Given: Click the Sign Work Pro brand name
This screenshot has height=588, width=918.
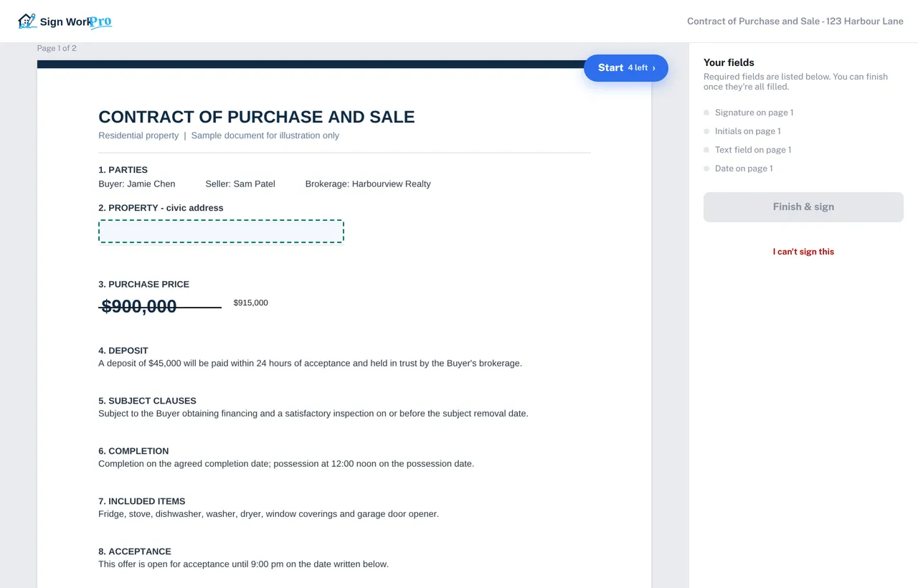Looking at the screenshot, I should (x=76, y=22).
